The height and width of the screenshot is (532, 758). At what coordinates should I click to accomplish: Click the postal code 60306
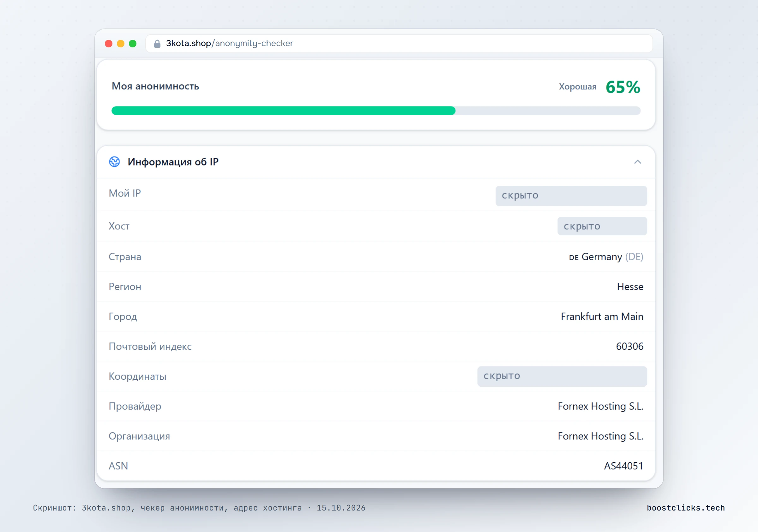coord(629,347)
